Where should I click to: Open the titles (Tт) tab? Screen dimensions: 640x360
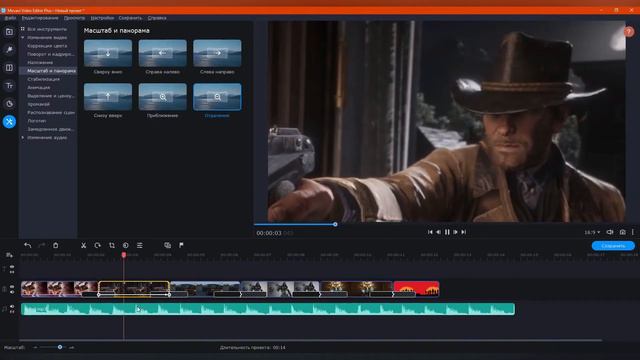tap(9, 86)
